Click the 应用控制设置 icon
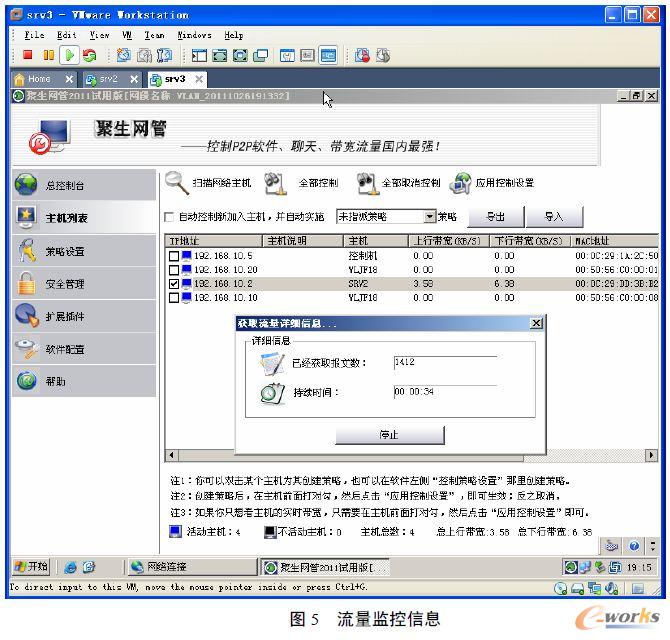The height and width of the screenshot is (640, 670). coord(460,182)
